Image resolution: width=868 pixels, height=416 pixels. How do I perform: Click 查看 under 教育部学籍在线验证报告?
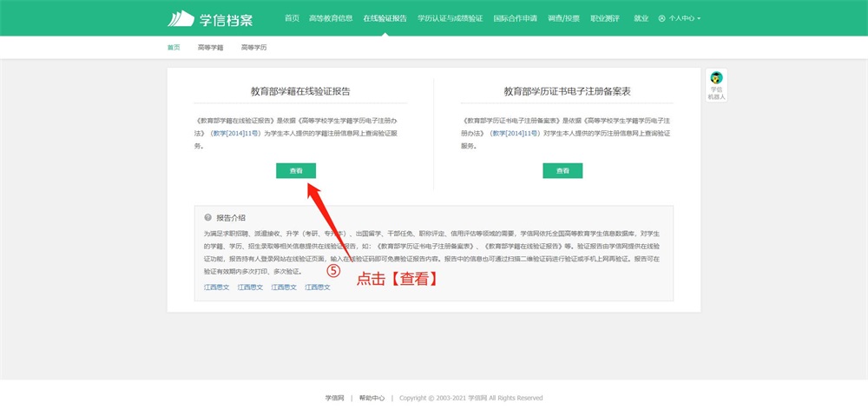coord(296,171)
